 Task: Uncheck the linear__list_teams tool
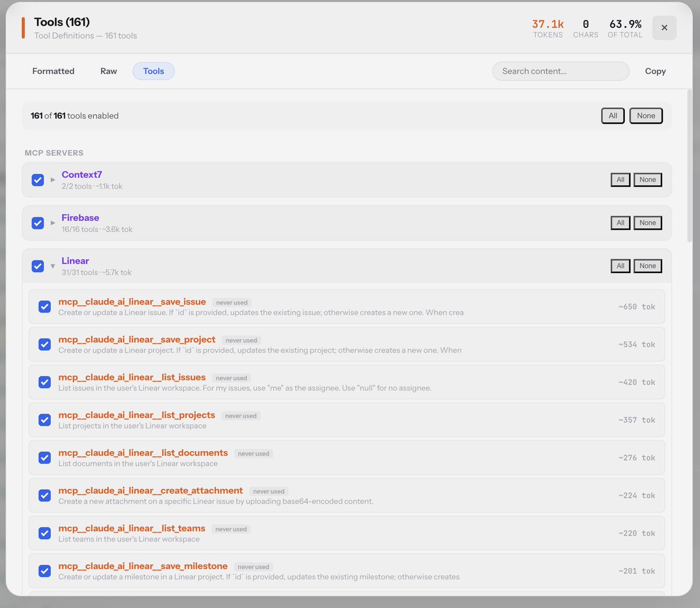pos(44,533)
